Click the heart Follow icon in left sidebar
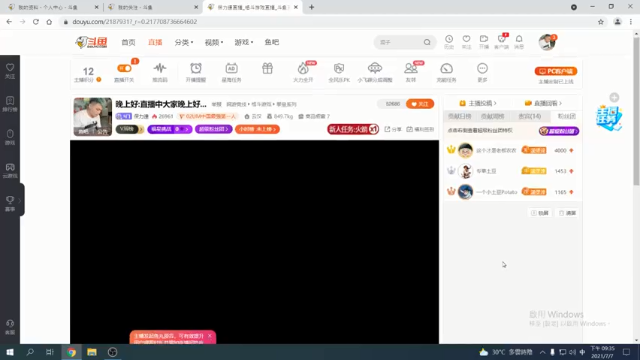Image resolution: width=640 pixels, height=360 pixels. tap(10, 71)
